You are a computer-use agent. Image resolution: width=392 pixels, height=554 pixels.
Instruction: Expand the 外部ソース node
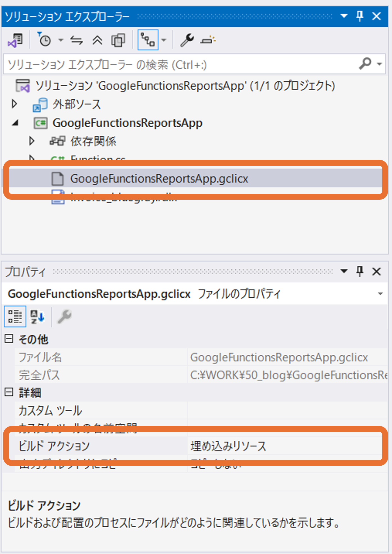click(x=14, y=104)
